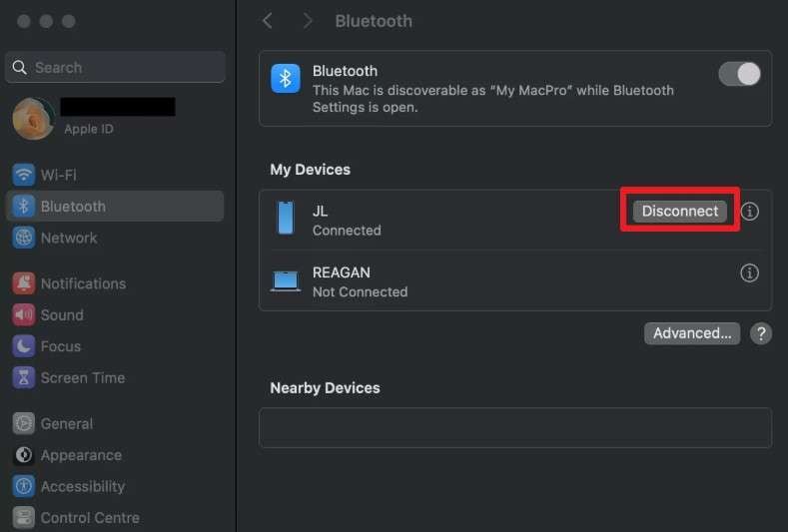Open Sound settings
Screen dimensions: 788x532
(x=115, y=315)
